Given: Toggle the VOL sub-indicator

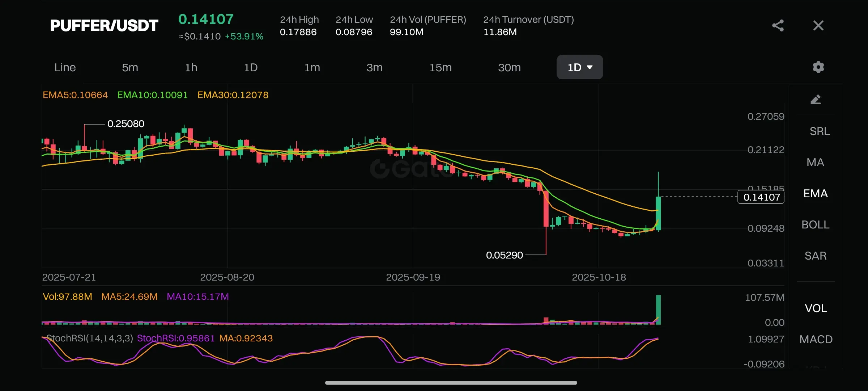Looking at the screenshot, I should click(816, 308).
